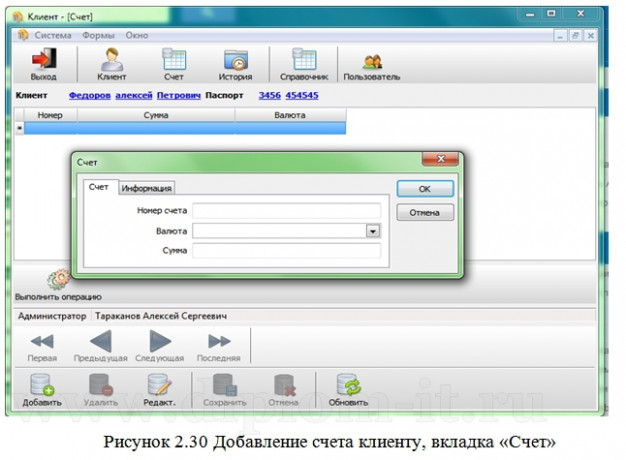Open the Окно menu
This screenshot has width=626, height=460.
click(137, 36)
